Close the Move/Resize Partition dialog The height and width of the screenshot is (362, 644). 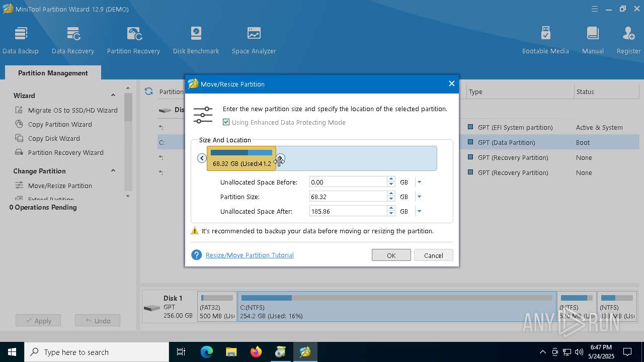(451, 84)
